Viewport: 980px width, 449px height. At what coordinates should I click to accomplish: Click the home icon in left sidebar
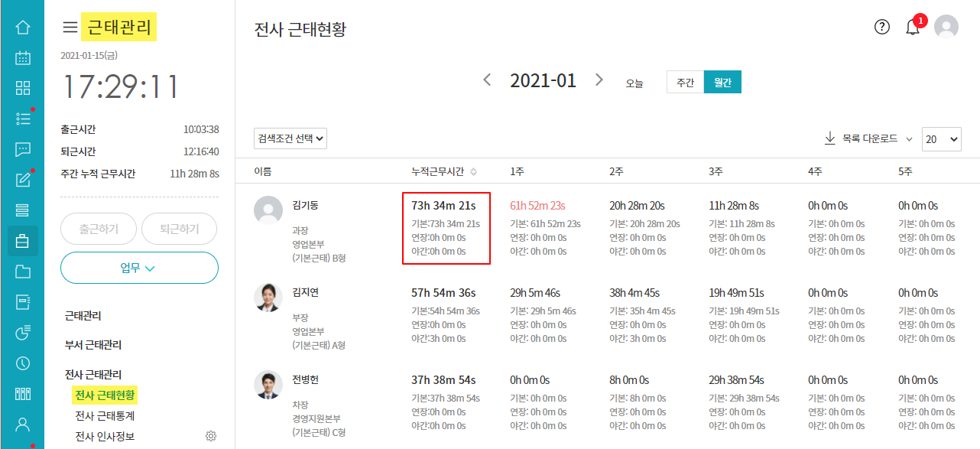pyautogui.click(x=23, y=28)
